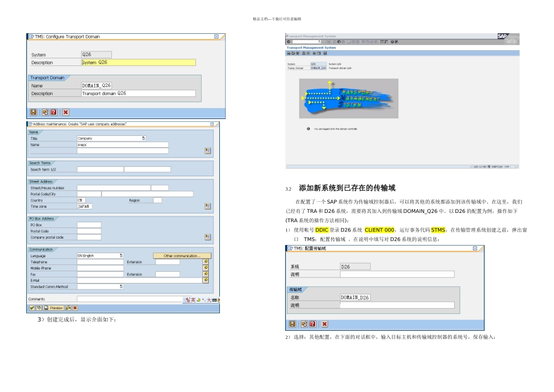This screenshot has width=554, height=392.
Task: Click the Street/House number street field
Action: (114, 188)
